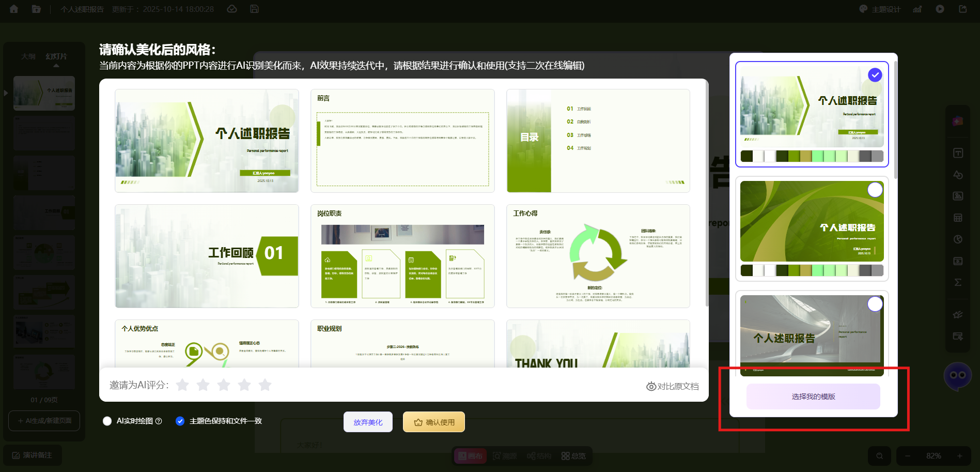Click the help icon next to AI实时绘图
The width and height of the screenshot is (980, 472).
(159, 421)
